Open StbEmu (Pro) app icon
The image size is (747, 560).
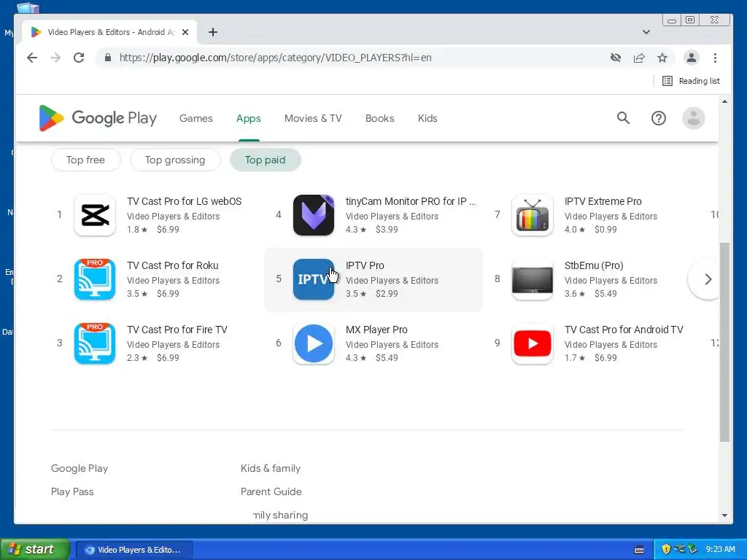pos(532,279)
